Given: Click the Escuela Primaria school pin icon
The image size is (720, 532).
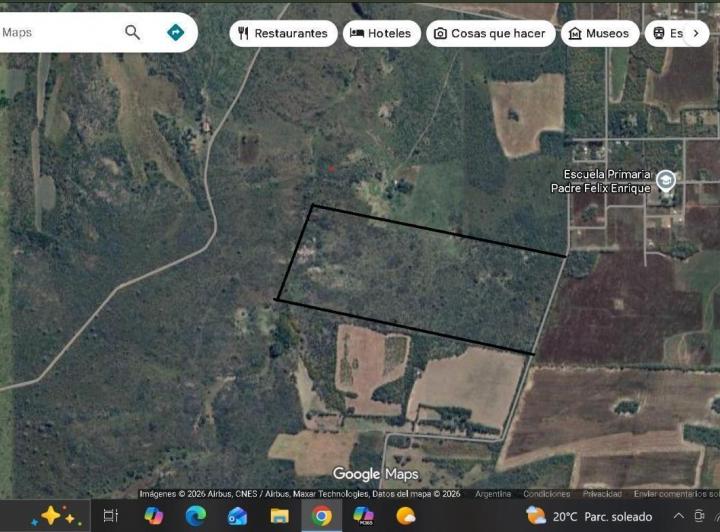Looking at the screenshot, I should pos(665,180).
